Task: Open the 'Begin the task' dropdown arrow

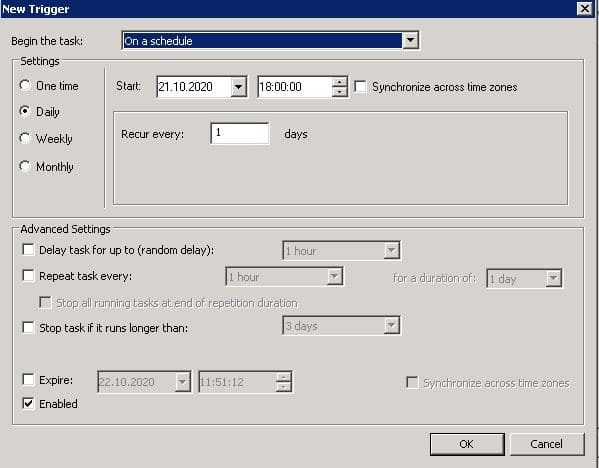Action: (410, 40)
